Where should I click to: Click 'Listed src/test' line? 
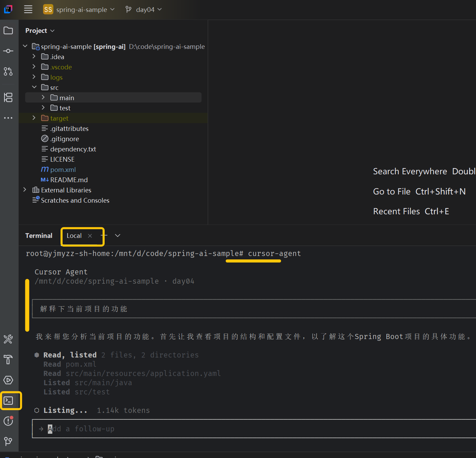(x=77, y=392)
